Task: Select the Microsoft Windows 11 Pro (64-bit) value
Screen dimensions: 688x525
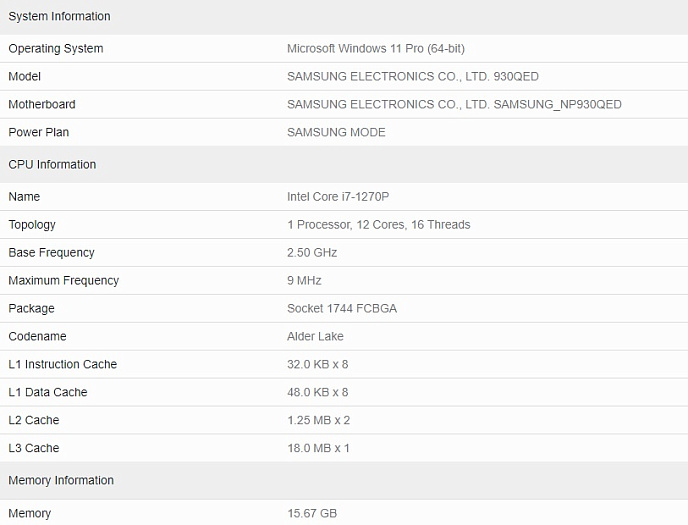Action: pos(376,48)
